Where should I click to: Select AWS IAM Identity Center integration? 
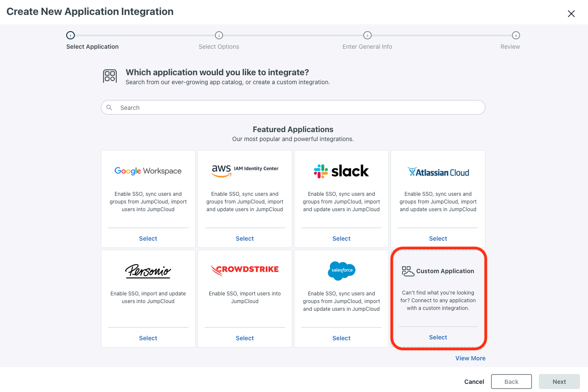coord(245,239)
